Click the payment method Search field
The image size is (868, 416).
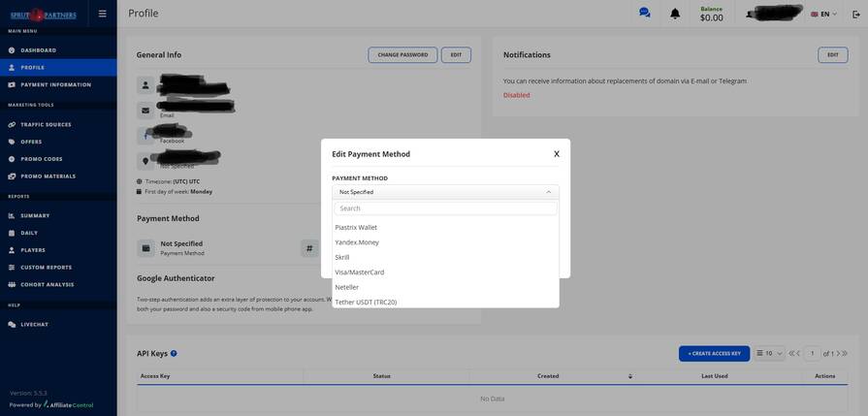tap(445, 208)
